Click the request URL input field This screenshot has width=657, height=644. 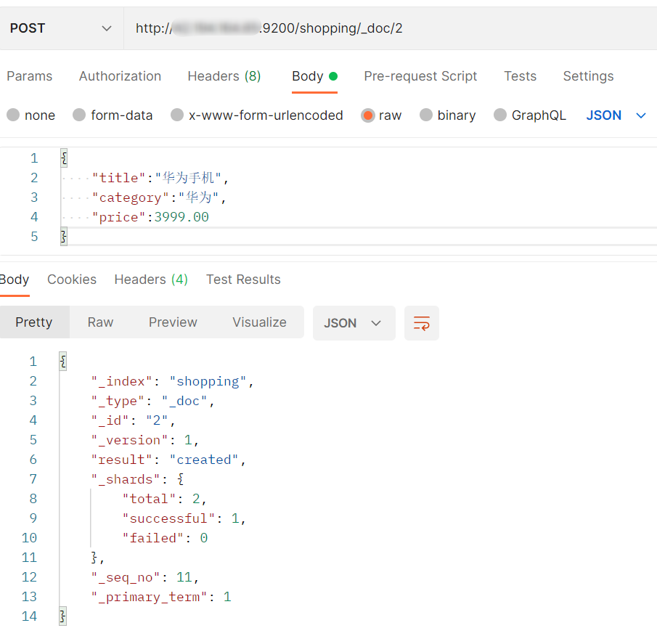[392, 28]
